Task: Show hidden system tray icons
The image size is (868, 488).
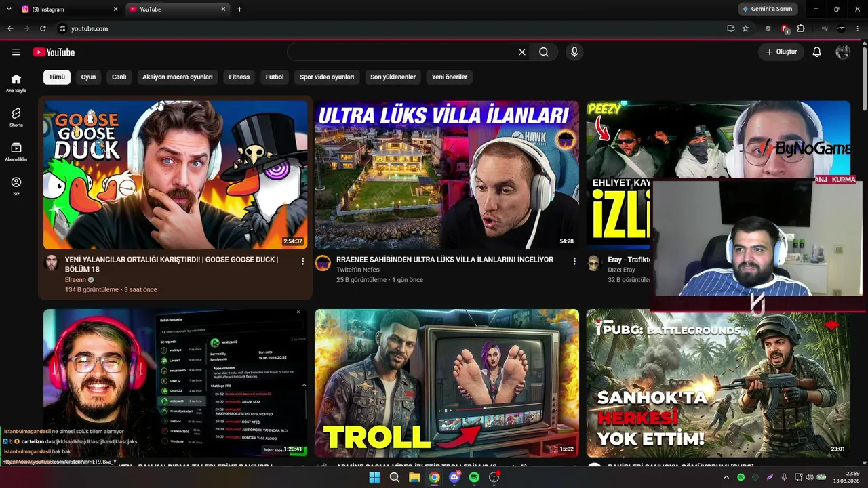Action: coord(726,477)
